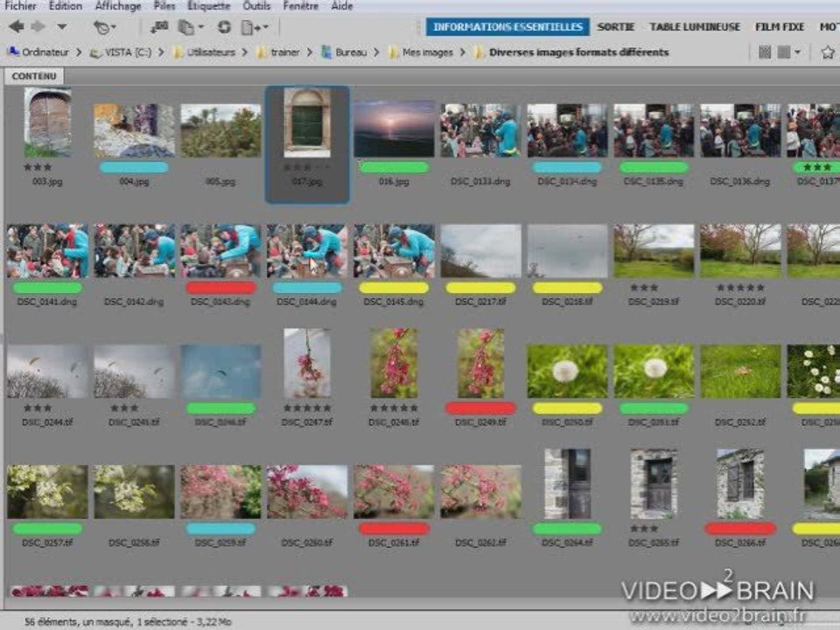This screenshot has height=630, width=840.
Task: Open the Fenêtre menu
Action: point(300,6)
